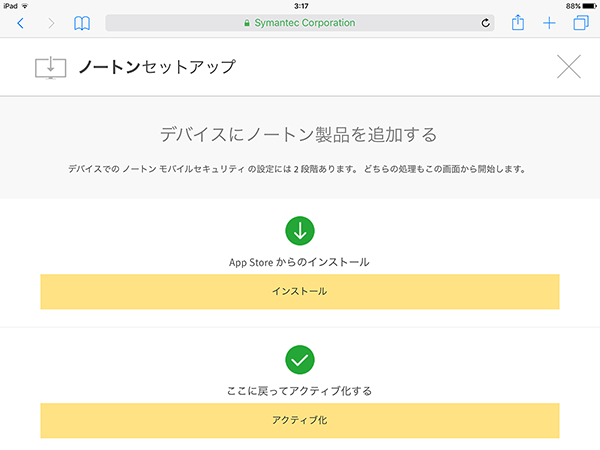Click the yellow インストール button
The width and height of the screenshot is (600, 450).
click(300, 292)
